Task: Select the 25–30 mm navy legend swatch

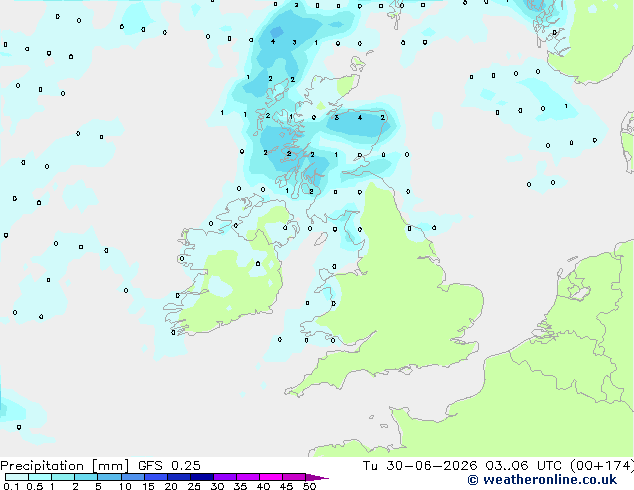Action: [201, 477]
